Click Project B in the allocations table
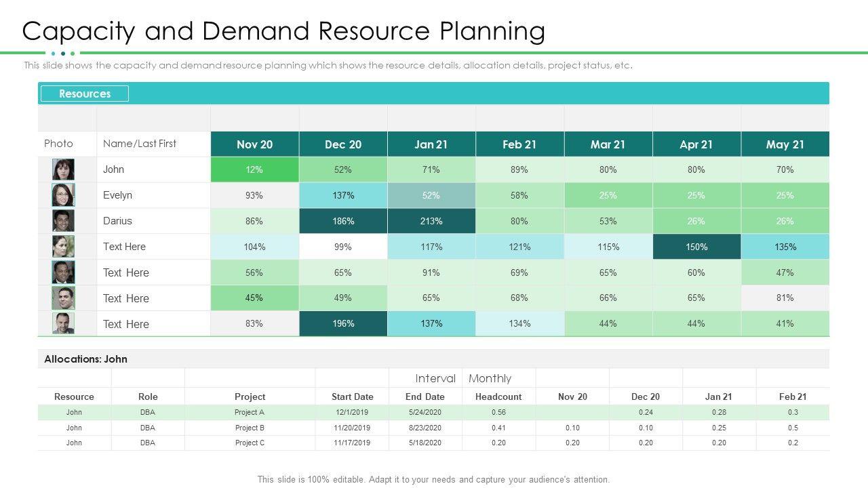The width and height of the screenshot is (868, 488). point(250,428)
